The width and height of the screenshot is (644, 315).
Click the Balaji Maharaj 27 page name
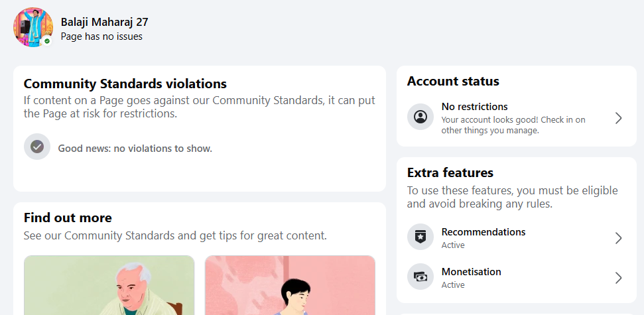[104, 22]
